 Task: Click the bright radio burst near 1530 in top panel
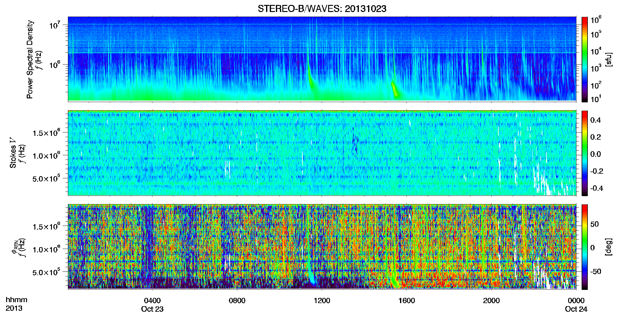tap(395, 90)
